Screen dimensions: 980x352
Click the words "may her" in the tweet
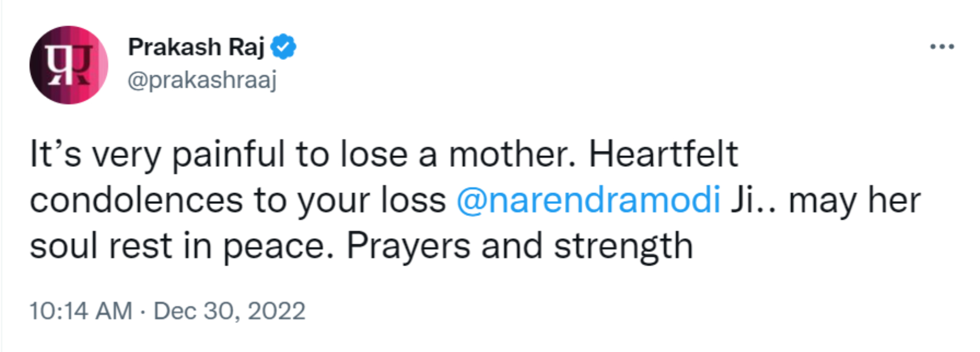click(x=854, y=200)
